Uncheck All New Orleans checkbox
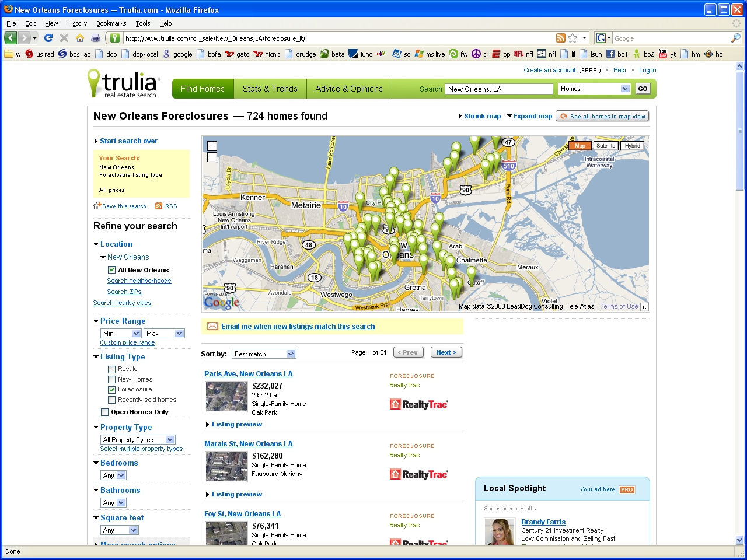This screenshot has width=747, height=560. [111, 270]
